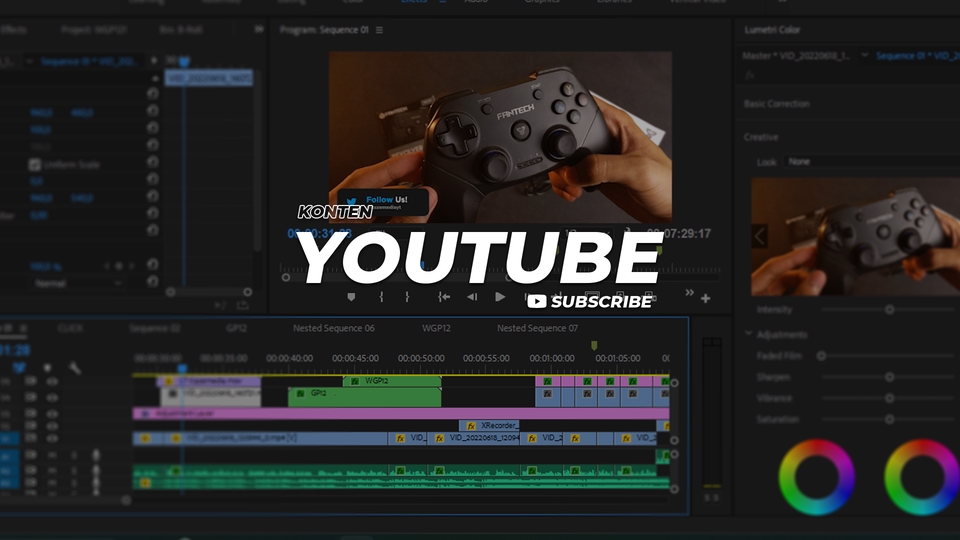
Task: Click voice-over mic on first audio track
Action: (x=96, y=455)
